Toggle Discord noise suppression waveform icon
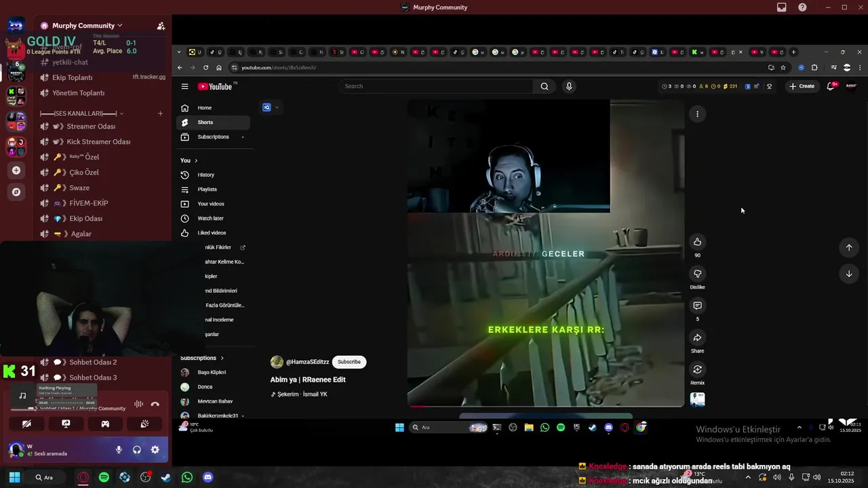The image size is (868, 488). point(139,404)
